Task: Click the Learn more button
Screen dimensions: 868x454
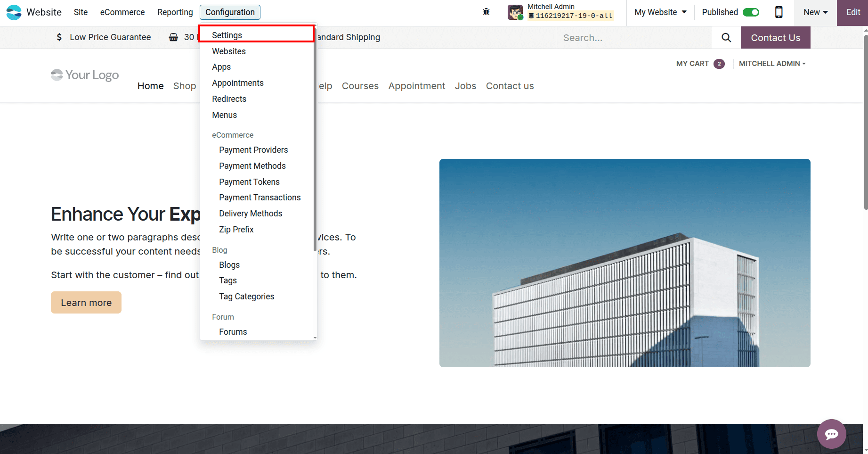Action: (86, 303)
